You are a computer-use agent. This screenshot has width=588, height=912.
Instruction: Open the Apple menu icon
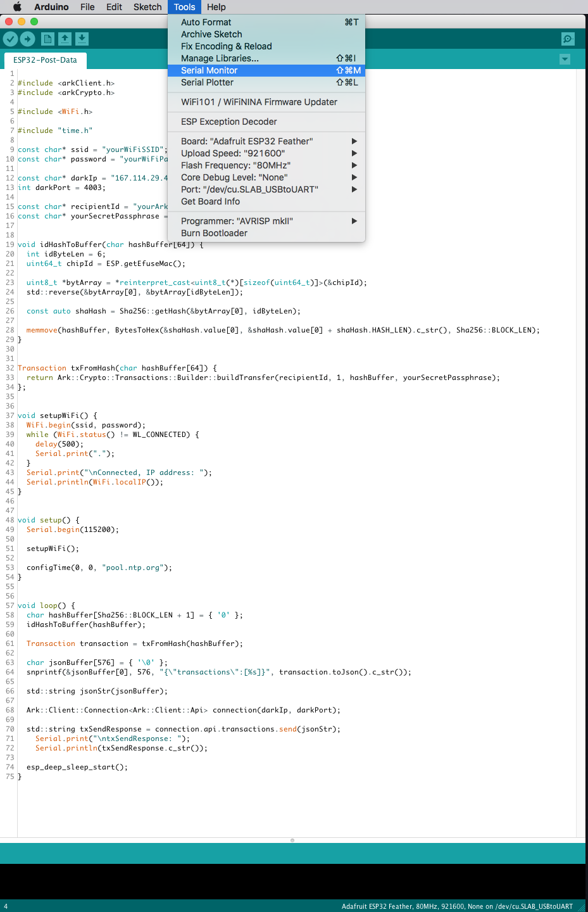(x=17, y=7)
